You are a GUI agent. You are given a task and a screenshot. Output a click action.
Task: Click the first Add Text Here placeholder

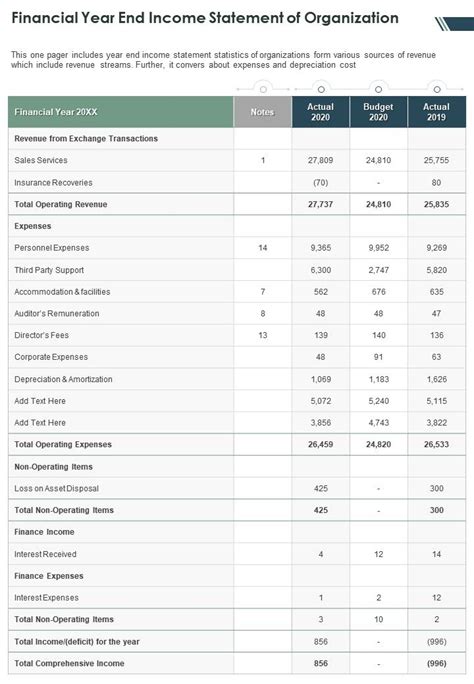[x=40, y=401]
